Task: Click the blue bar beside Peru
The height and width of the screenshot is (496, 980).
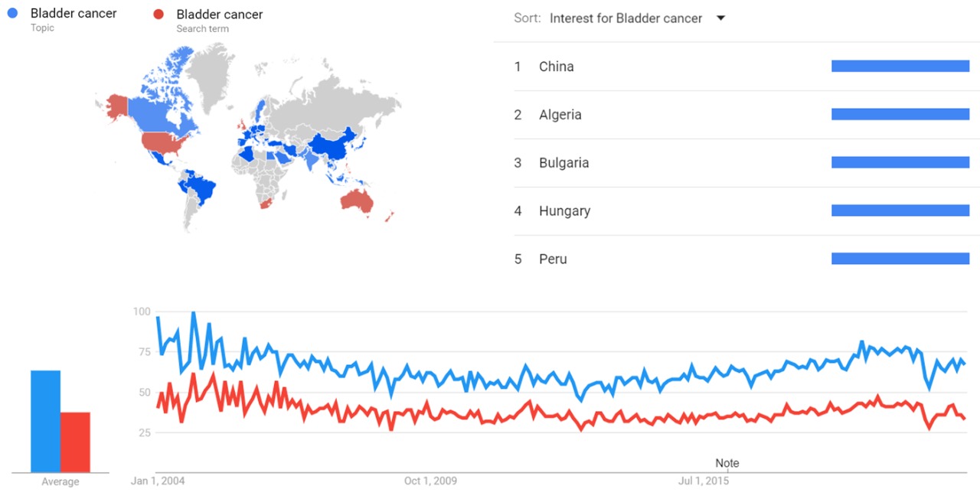Action: [x=900, y=259]
